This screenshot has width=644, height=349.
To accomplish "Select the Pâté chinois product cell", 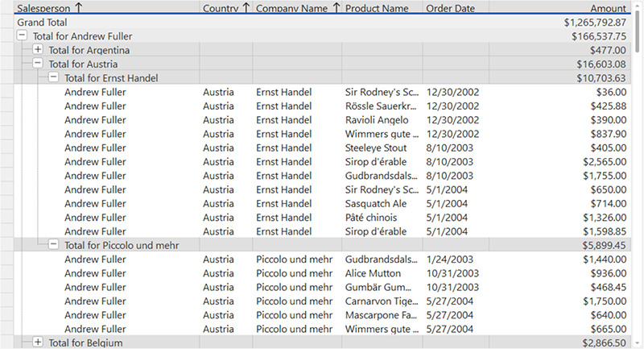I will 382,218.
